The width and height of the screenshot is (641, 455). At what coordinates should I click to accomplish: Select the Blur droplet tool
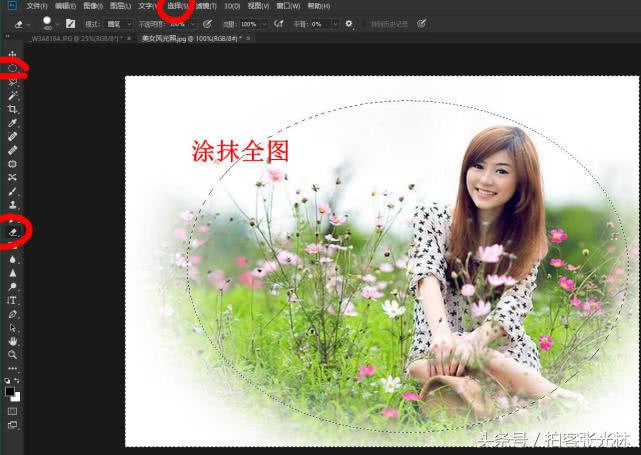click(13, 260)
